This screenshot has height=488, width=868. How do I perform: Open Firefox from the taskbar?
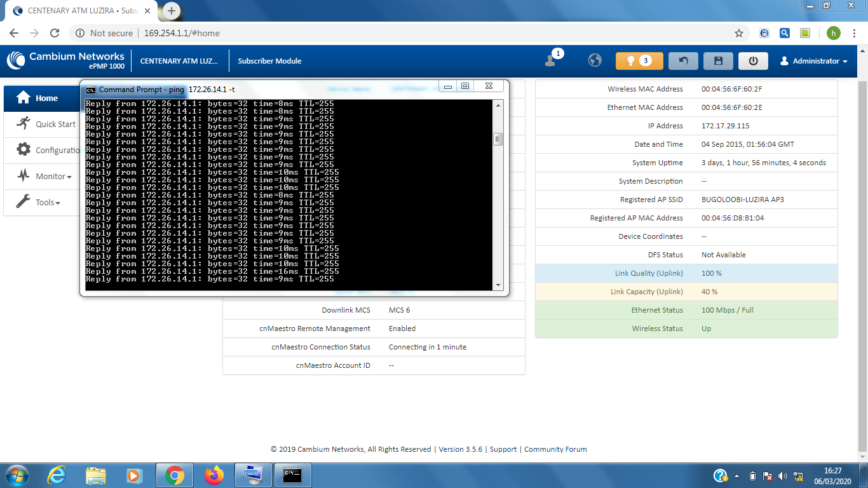click(x=214, y=475)
